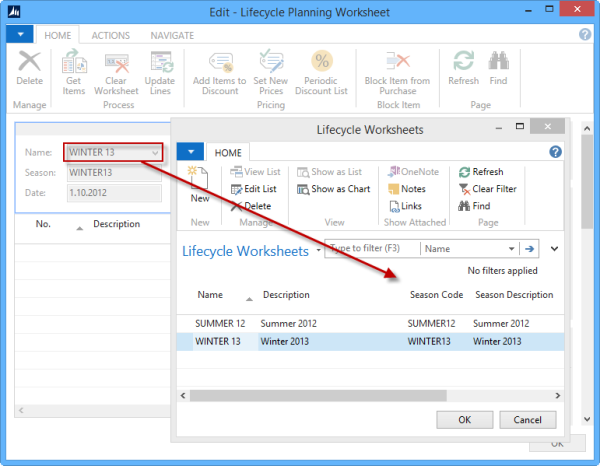Sort by Season Description column

pyautogui.click(x=514, y=295)
